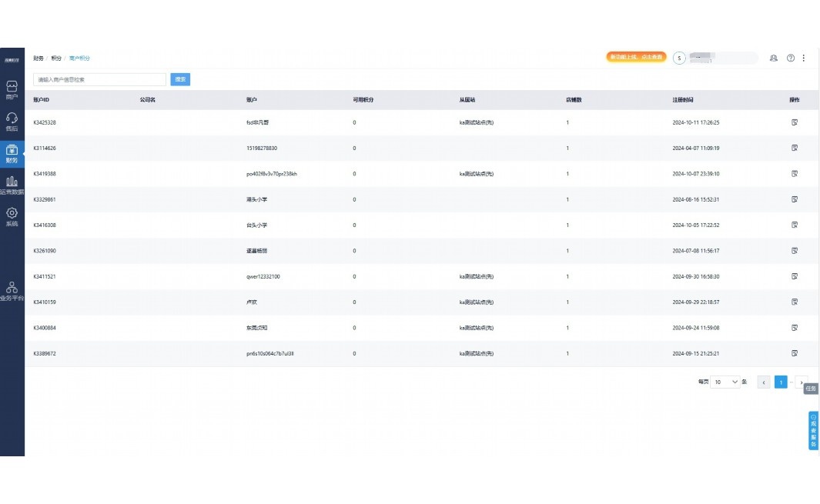This screenshot has height=504, width=820.
Task: Open detail icon for account K3389672
Action: (794, 353)
